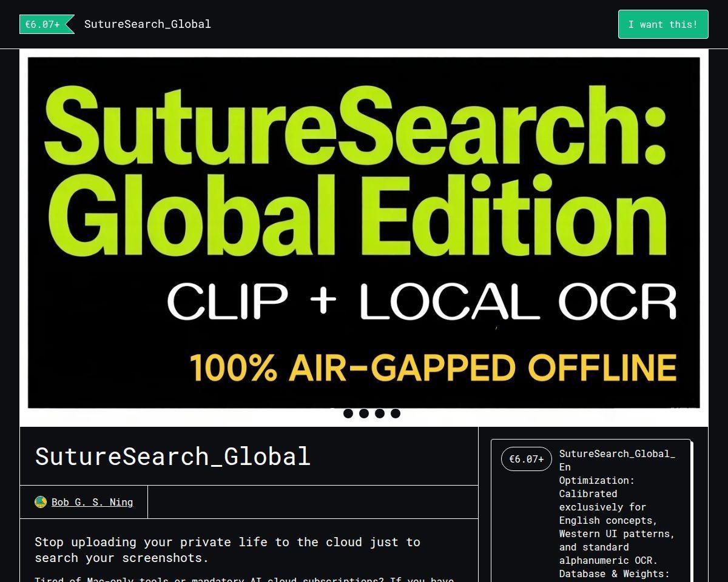Select the first carousel dot under cover
This screenshot has height=582, width=728.
pyautogui.click(x=348, y=413)
